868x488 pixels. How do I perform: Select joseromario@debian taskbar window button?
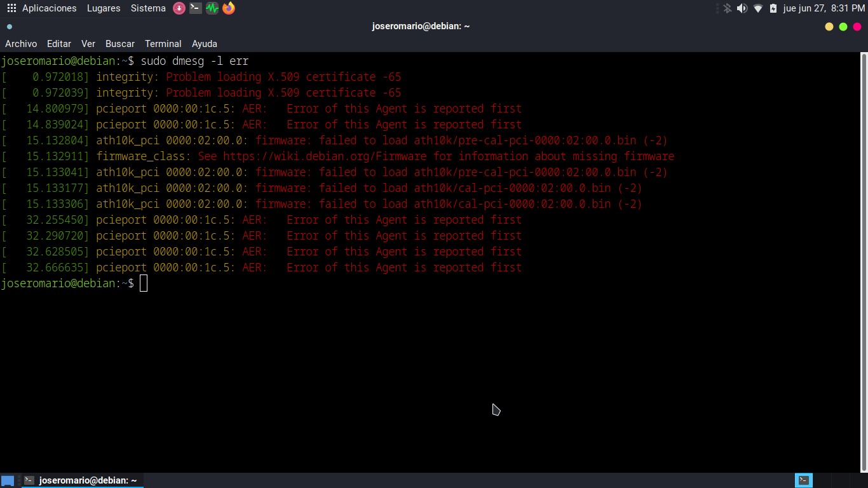83,481
